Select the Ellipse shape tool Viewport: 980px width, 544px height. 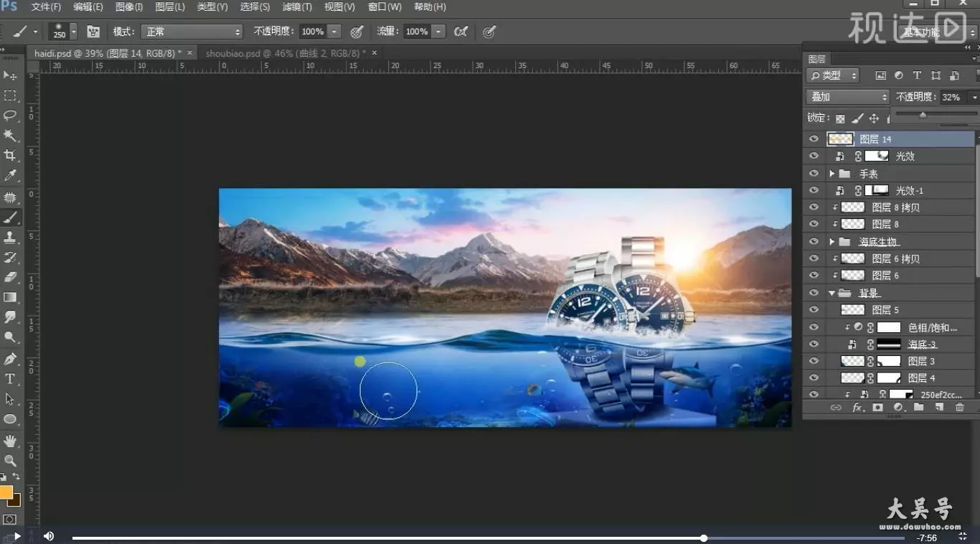pos(10,419)
